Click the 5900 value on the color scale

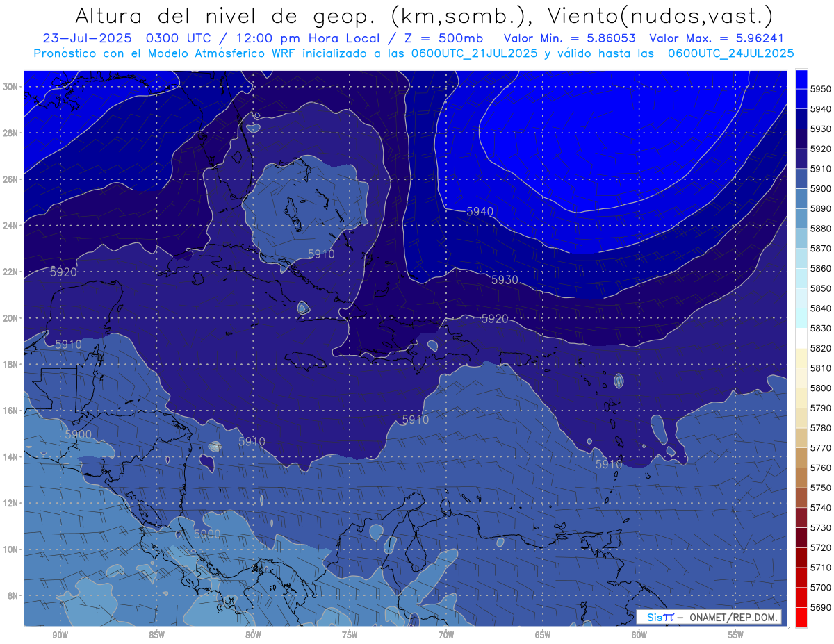[x=821, y=188]
